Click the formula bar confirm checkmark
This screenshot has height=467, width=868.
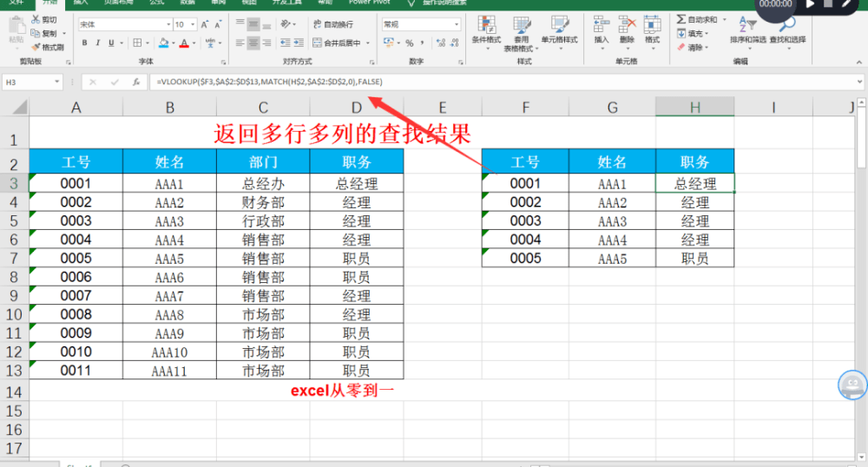115,82
